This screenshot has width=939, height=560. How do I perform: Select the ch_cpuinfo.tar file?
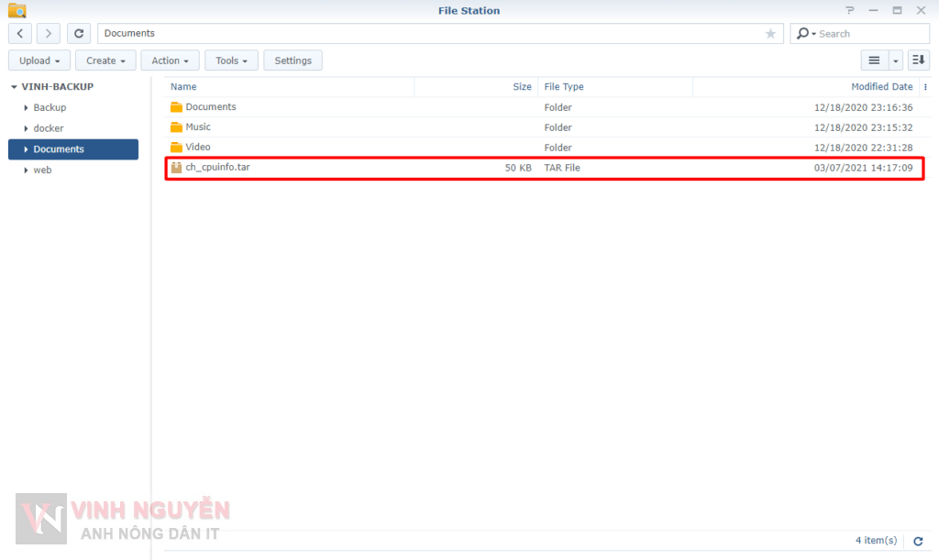[217, 168]
